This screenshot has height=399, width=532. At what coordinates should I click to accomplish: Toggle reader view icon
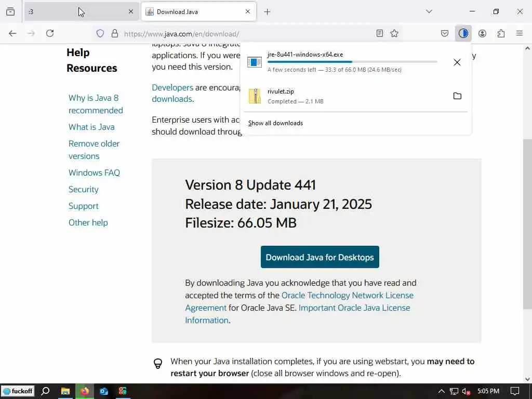(380, 33)
